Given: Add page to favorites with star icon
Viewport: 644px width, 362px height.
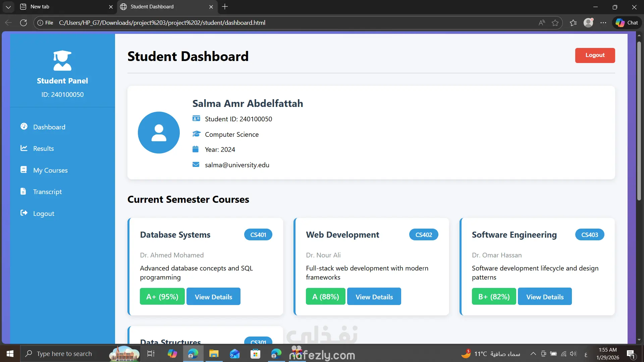Looking at the screenshot, I should 555,23.
